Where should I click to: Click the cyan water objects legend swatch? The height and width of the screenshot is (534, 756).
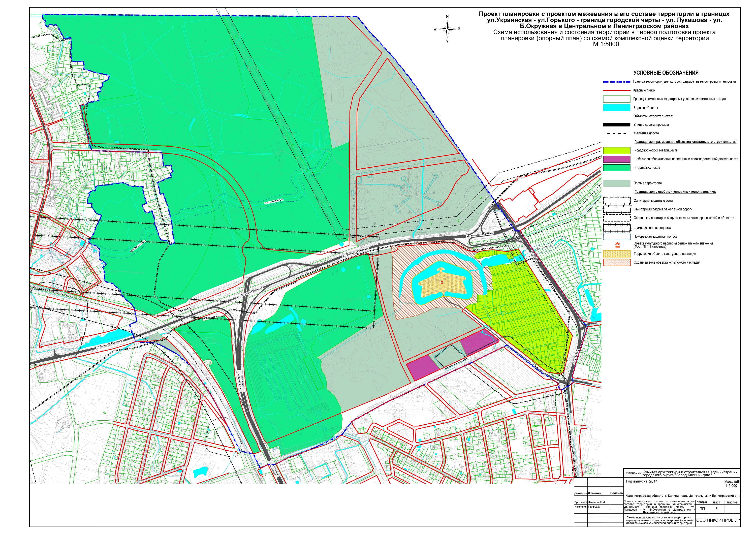tap(616, 108)
